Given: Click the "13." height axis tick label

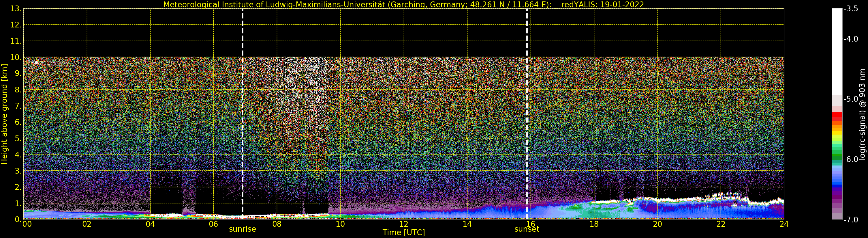Looking at the screenshot, I should coord(16,9).
